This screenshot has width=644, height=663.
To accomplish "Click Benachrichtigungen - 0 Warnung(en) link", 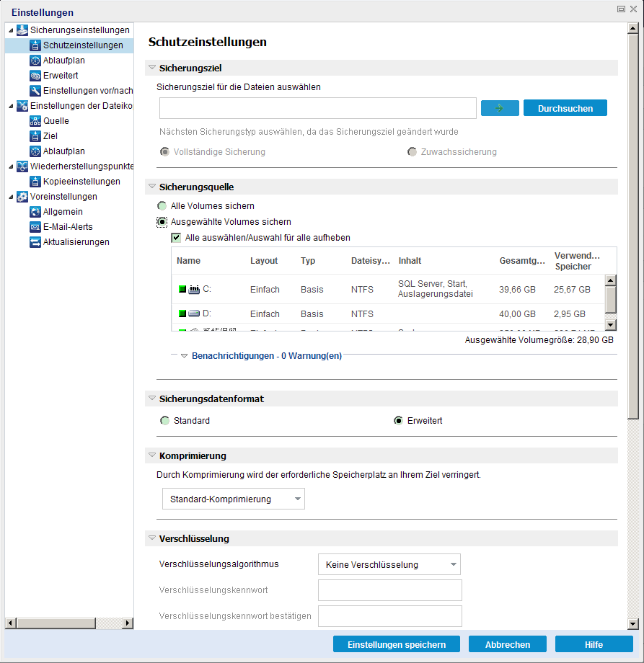I will [x=267, y=356].
